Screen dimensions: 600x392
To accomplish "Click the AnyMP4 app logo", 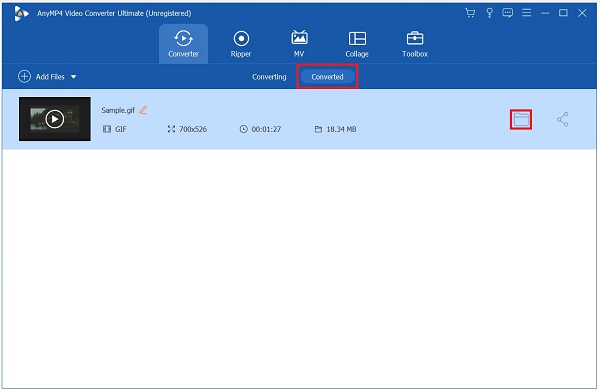I will (x=21, y=13).
